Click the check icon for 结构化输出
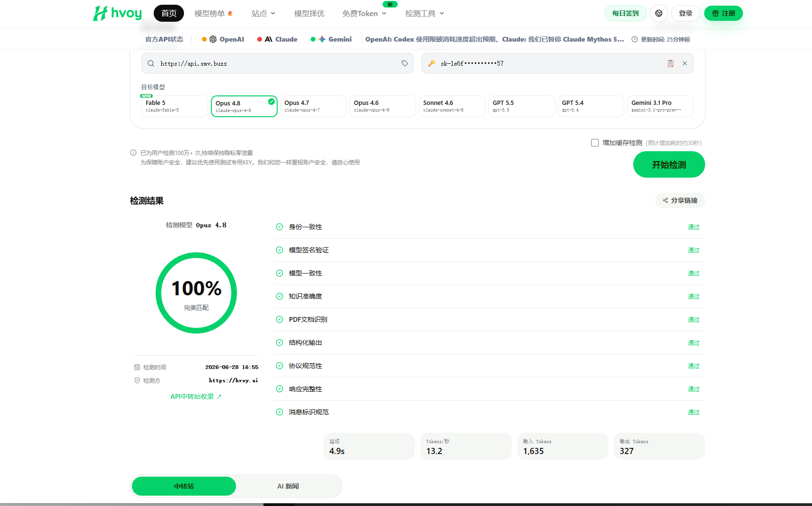The image size is (812, 506). [x=279, y=343]
